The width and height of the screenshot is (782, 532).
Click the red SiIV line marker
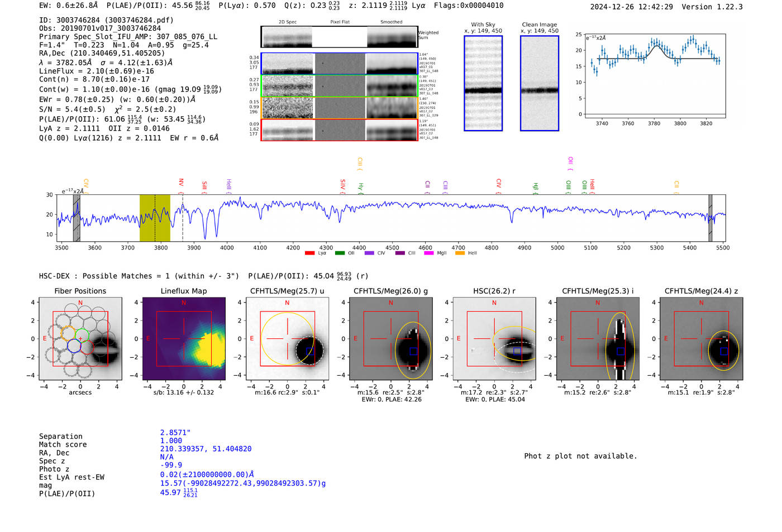(343, 186)
